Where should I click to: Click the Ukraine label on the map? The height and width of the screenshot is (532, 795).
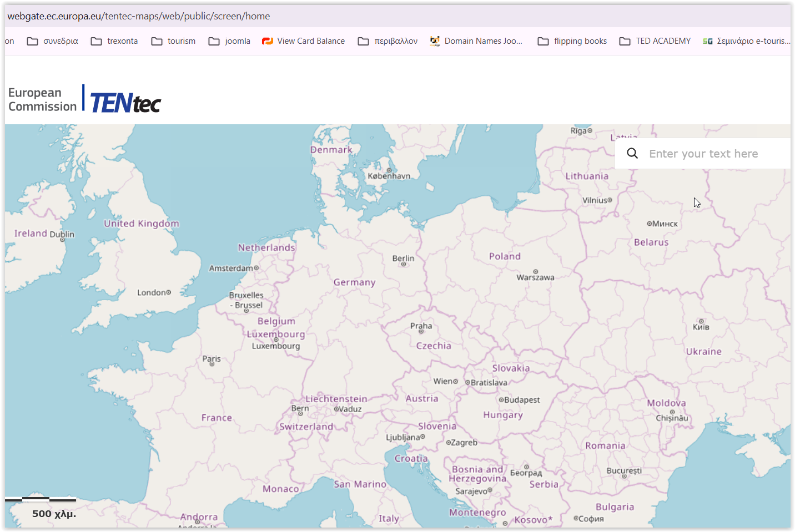[703, 352]
